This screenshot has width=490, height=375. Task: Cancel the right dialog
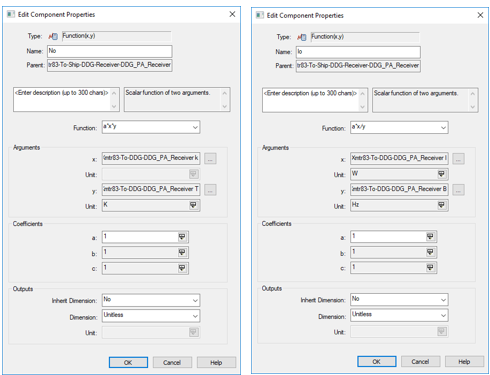click(421, 362)
